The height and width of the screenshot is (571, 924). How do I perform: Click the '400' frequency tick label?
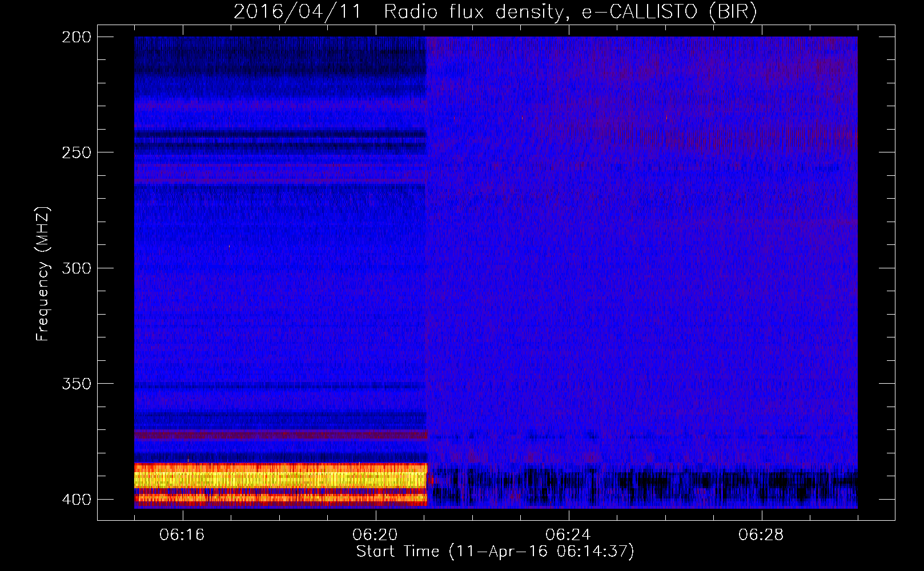[x=77, y=500]
